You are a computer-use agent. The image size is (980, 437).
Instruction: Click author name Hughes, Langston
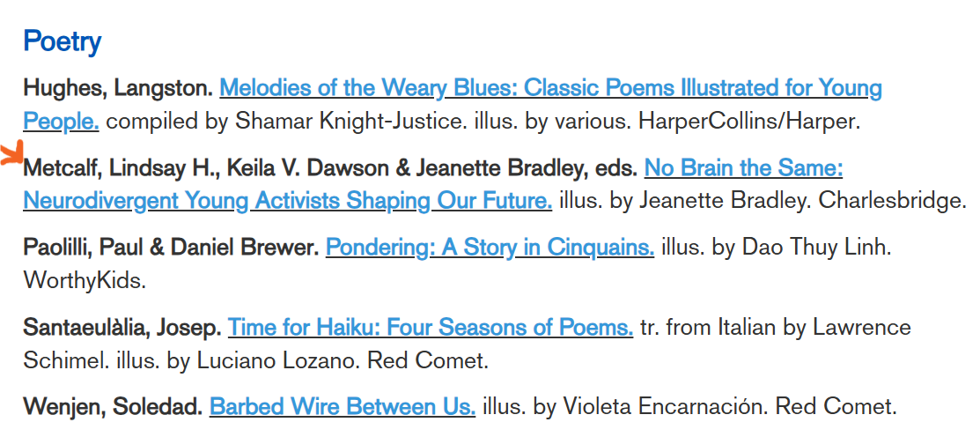118,89
